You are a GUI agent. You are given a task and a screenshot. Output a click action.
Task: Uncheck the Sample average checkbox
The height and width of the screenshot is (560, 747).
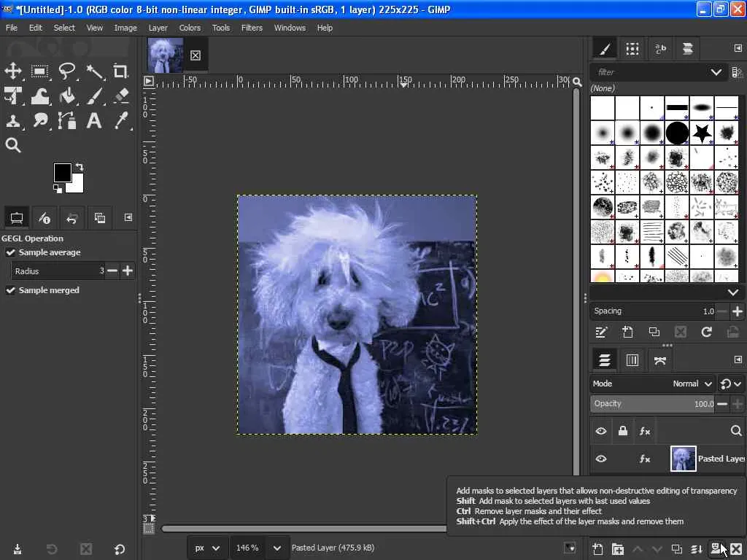(11, 252)
